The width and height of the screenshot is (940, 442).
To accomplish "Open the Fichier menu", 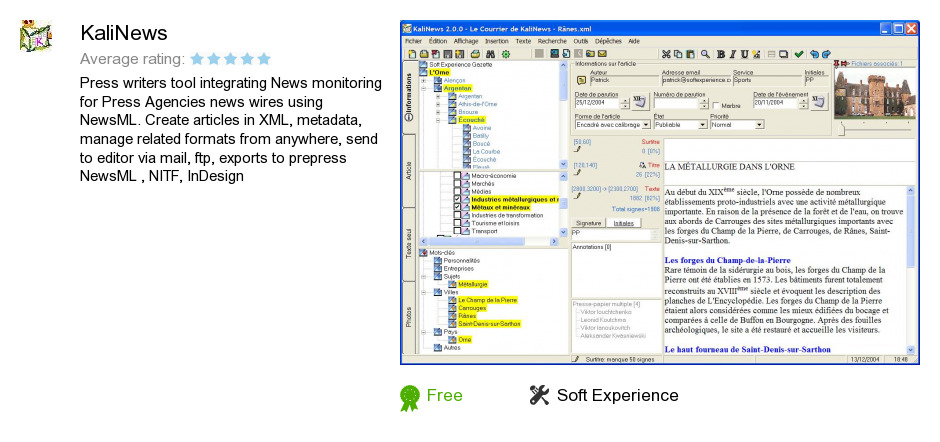I will [x=413, y=41].
